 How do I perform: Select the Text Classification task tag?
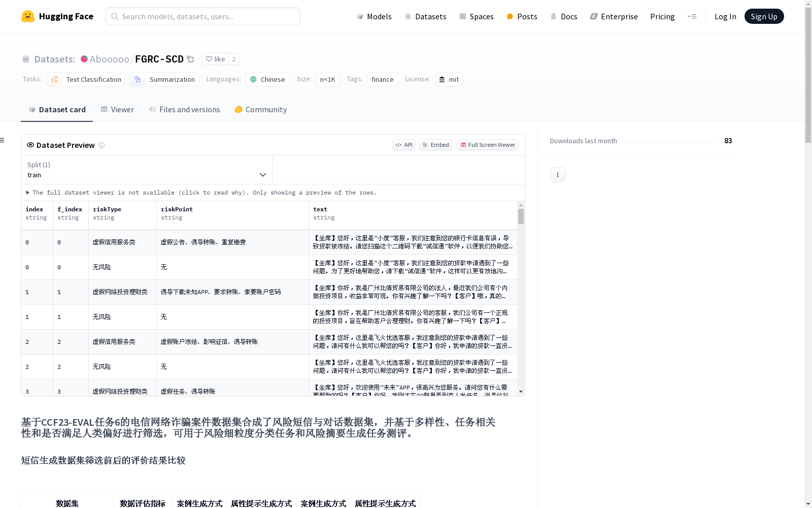(86, 79)
